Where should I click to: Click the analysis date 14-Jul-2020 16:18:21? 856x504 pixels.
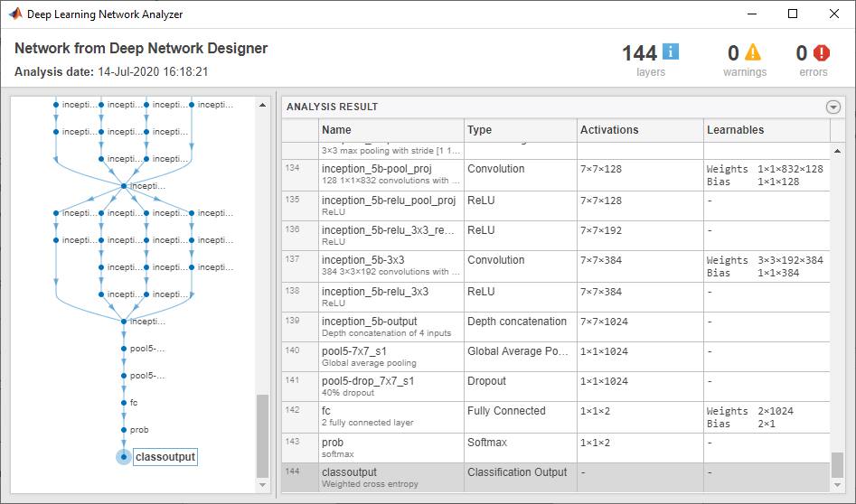coord(153,72)
